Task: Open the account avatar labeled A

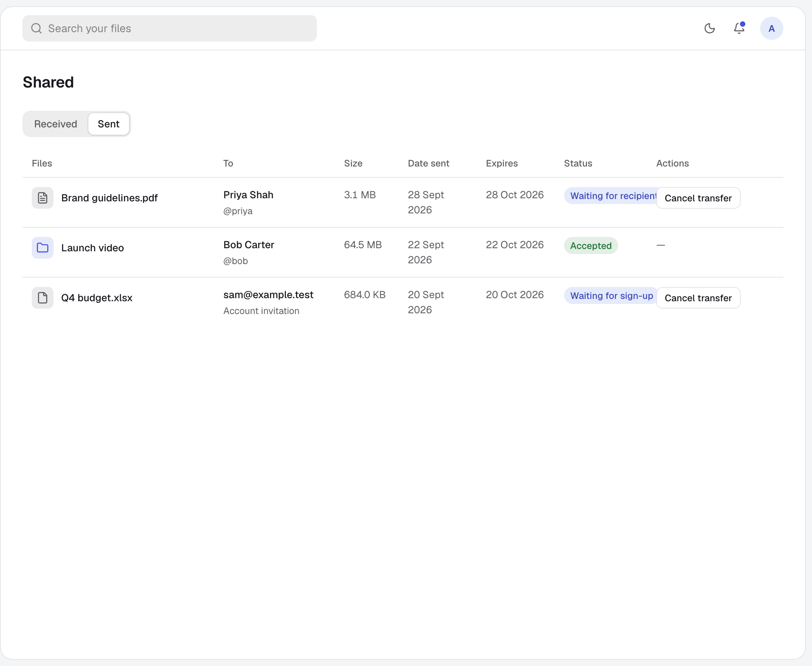Action: (x=771, y=28)
